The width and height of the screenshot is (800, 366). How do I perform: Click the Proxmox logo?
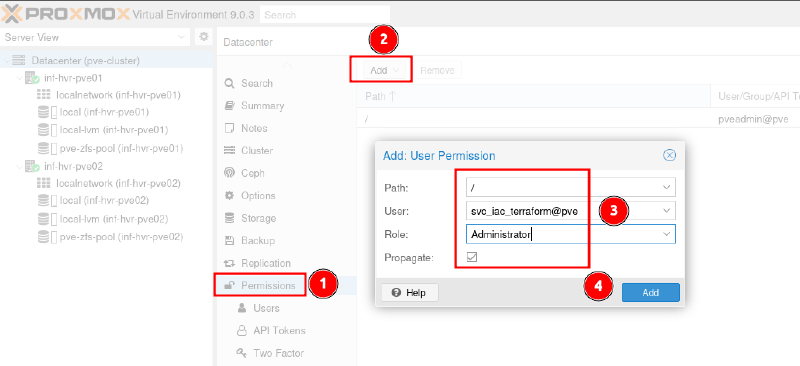coord(65,14)
